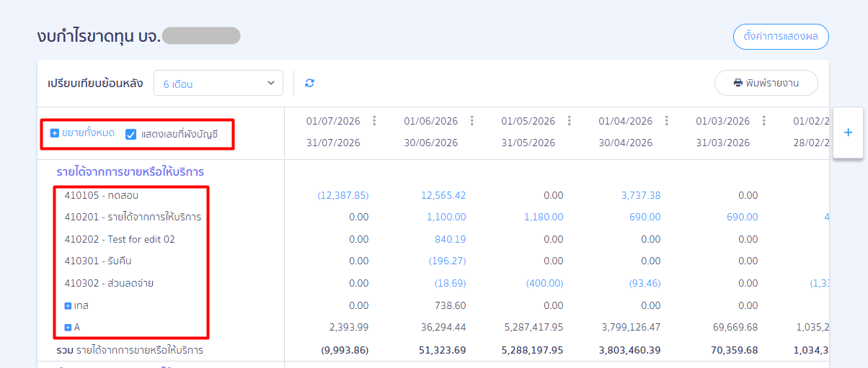Click the plus button to add a column
Image resolution: width=868 pixels, height=368 pixels.
[848, 133]
